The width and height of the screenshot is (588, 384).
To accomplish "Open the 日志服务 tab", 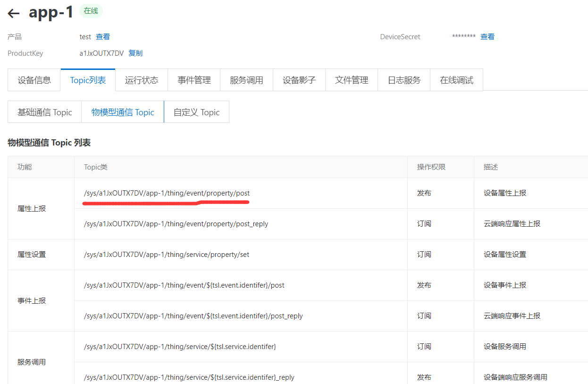I will point(404,80).
